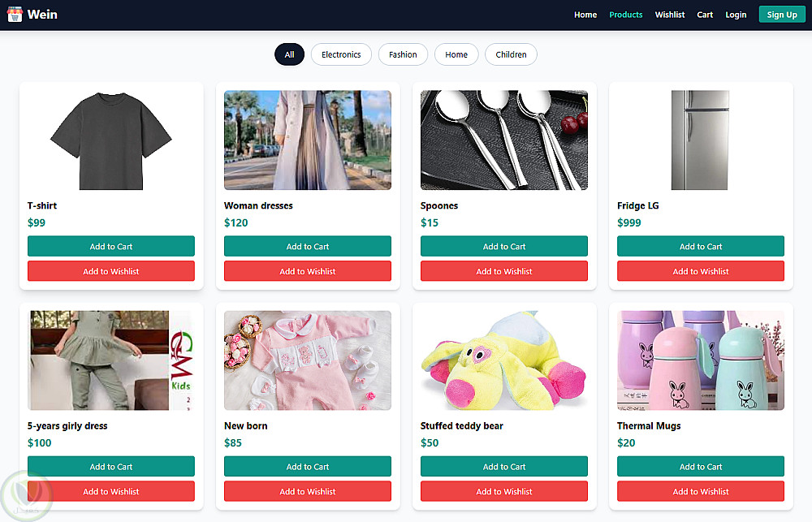Click the Login link
Image resolution: width=812 pixels, height=522 pixels.
(736, 15)
